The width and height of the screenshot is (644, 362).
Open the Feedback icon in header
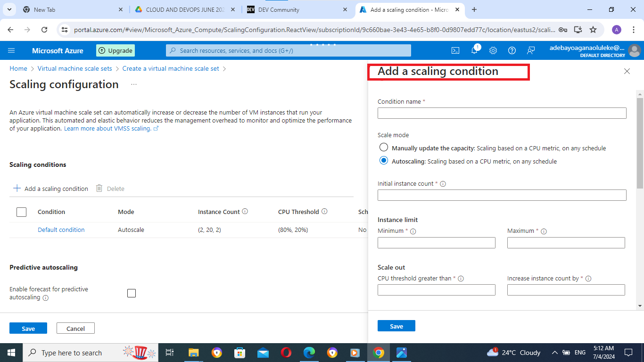(531, 50)
